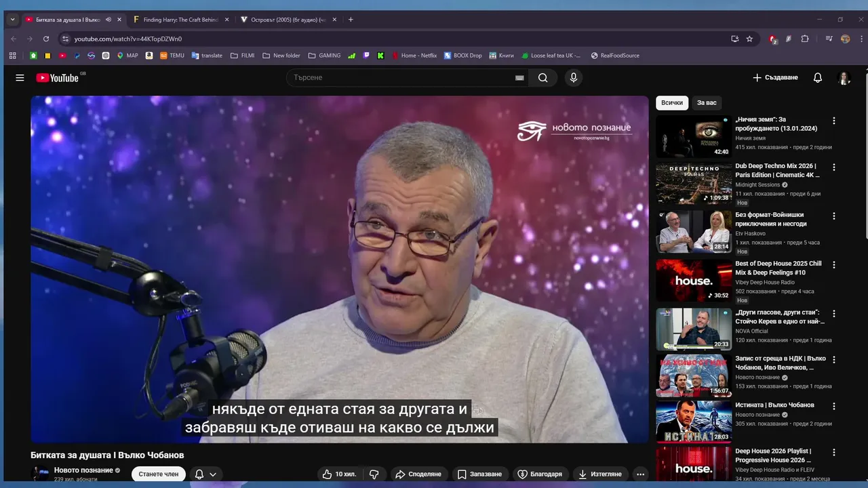The height and width of the screenshot is (488, 868).
Task: Open options menu for Други гласове video
Action: tap(834, 314)
